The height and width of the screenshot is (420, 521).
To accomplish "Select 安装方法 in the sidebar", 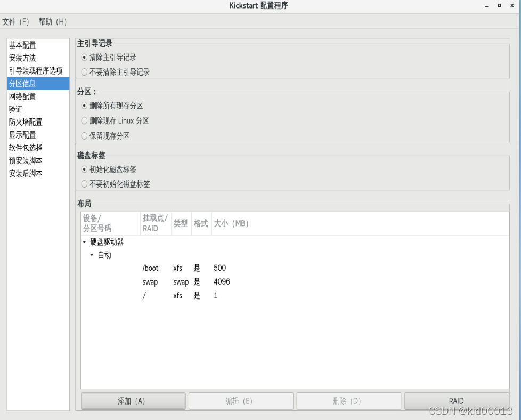I will pyautogui.click(x=38, y=58).
